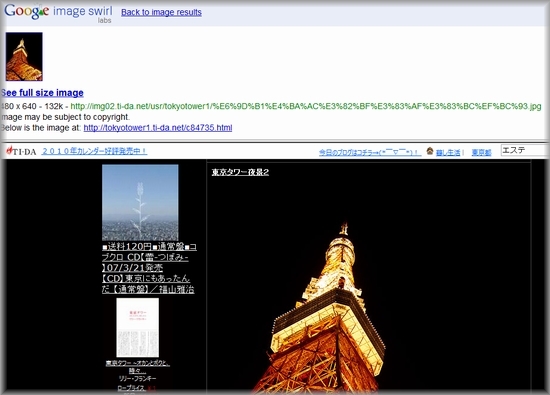Click the Google image swirl logo

(58, 13)
